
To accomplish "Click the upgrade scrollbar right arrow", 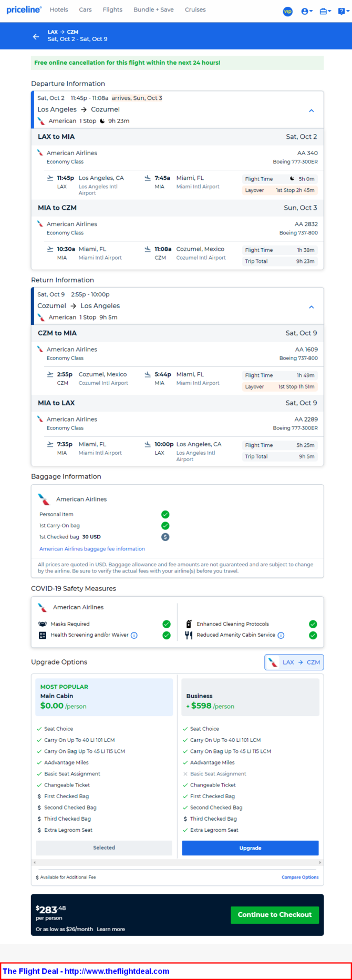I will pos(320,863).
